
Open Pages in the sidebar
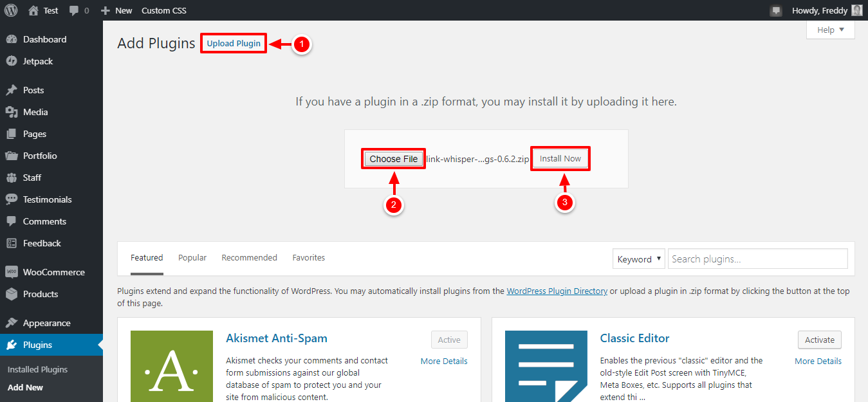51,134
